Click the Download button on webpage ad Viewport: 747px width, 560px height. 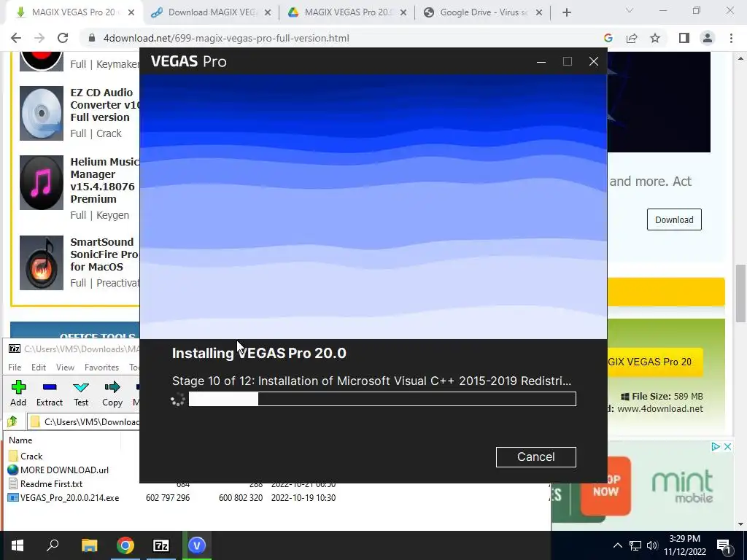[674, 219]
